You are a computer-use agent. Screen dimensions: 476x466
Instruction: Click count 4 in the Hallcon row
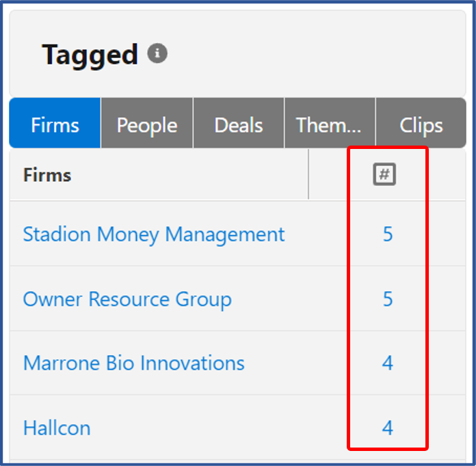(x=388, y=428)
